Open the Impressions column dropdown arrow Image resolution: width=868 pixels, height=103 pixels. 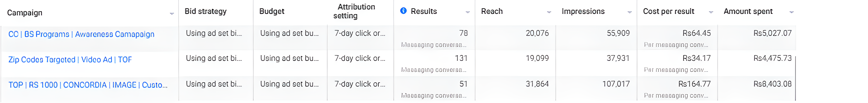point(629,12)
